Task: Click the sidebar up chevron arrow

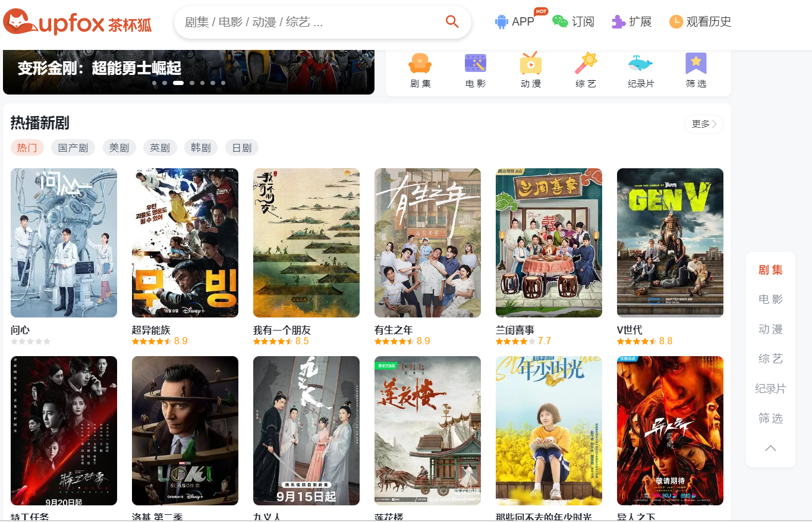Action: tap(770, 448)
